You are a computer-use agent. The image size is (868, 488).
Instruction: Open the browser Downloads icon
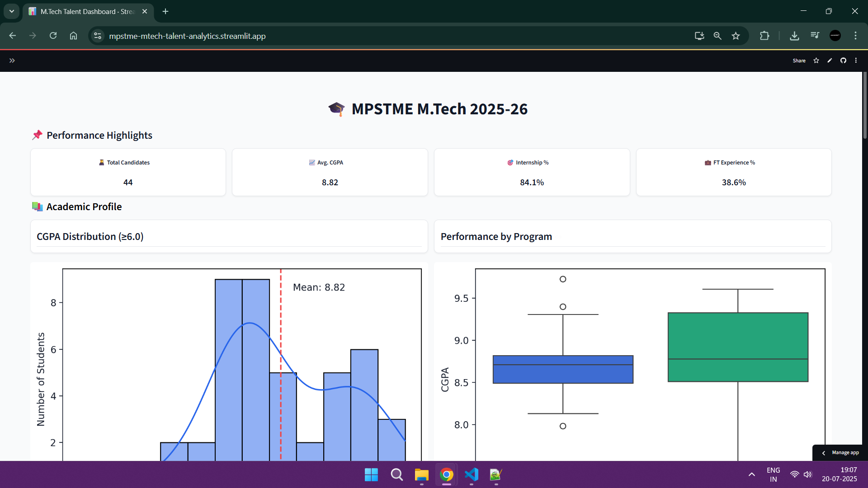[x=795, y=36]
